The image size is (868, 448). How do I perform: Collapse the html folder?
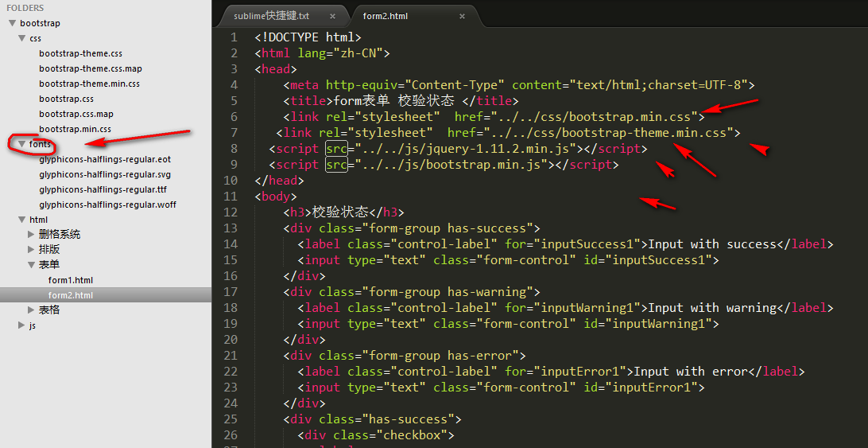[21, 220]
